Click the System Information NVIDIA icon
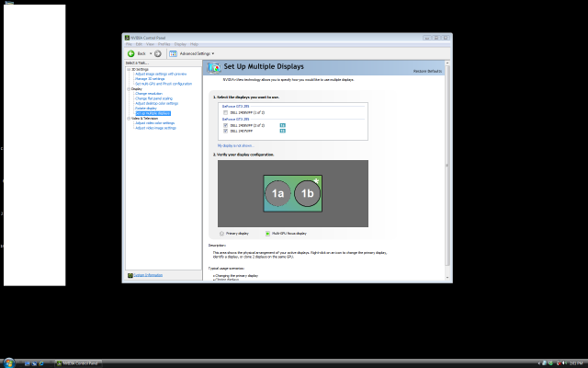 click(x=130, y=275)
